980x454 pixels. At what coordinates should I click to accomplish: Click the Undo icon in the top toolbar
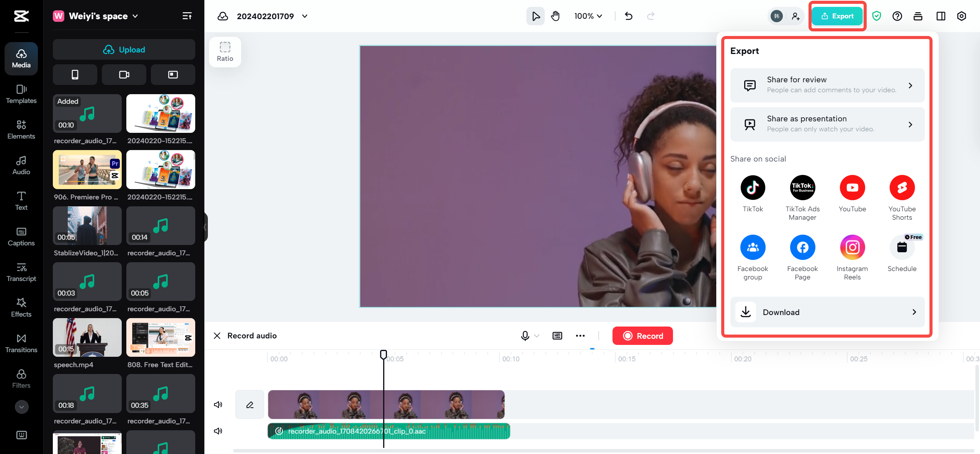click(628, 16)
